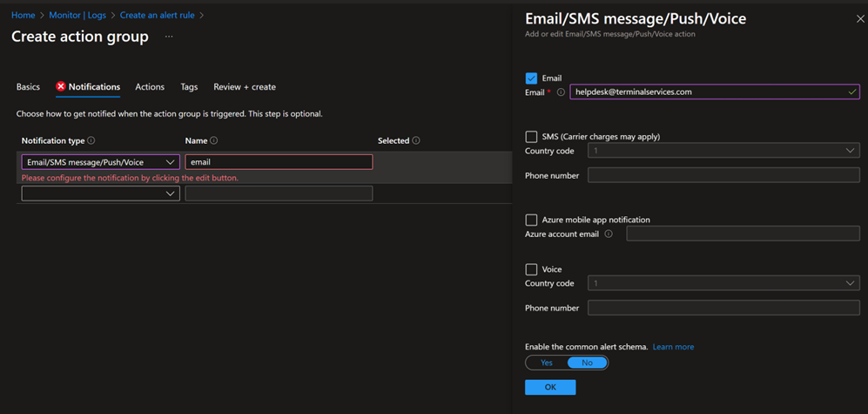
Task: Uncheck the Email checkbox
Action: 531,78
